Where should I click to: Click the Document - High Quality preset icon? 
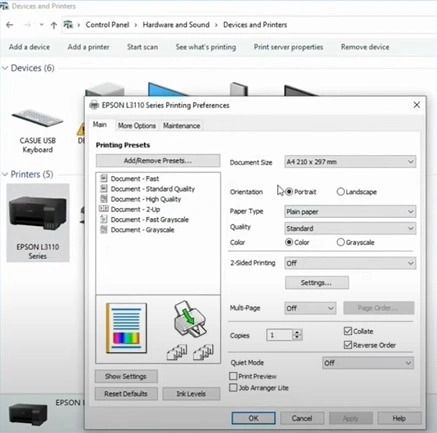(x=104, y=199)
